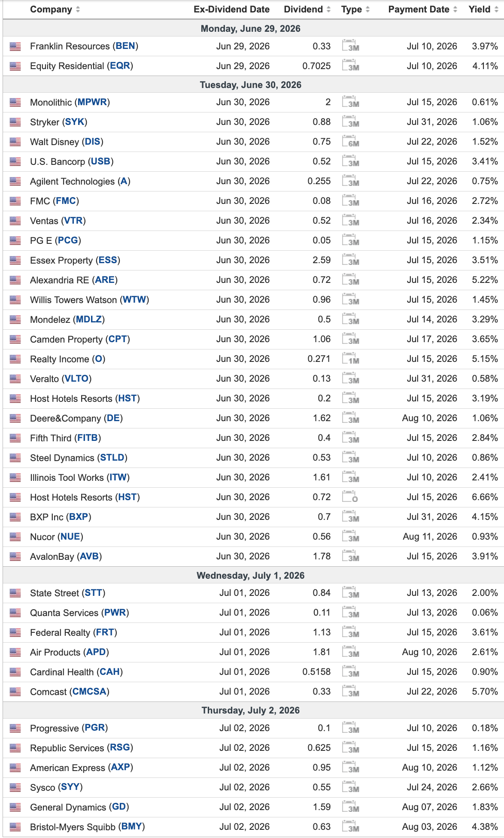This screenshot has height=838, width=504.
Task: Click the US flag icon beside Franklin Resources
Action: coord(15,46)
